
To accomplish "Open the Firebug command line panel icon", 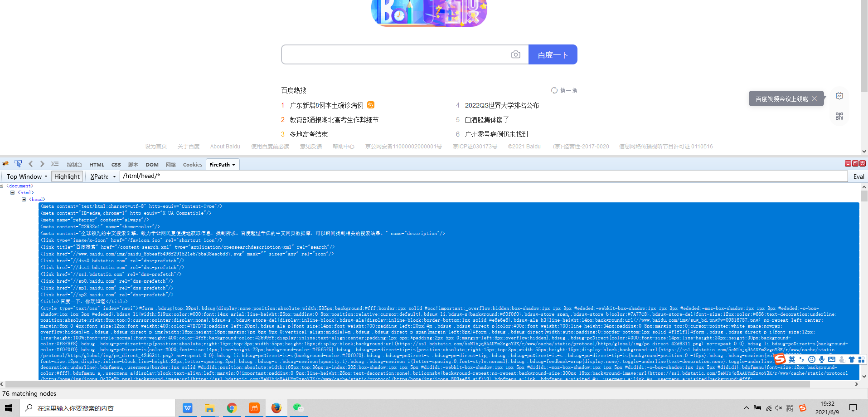I will click(55, 164).
